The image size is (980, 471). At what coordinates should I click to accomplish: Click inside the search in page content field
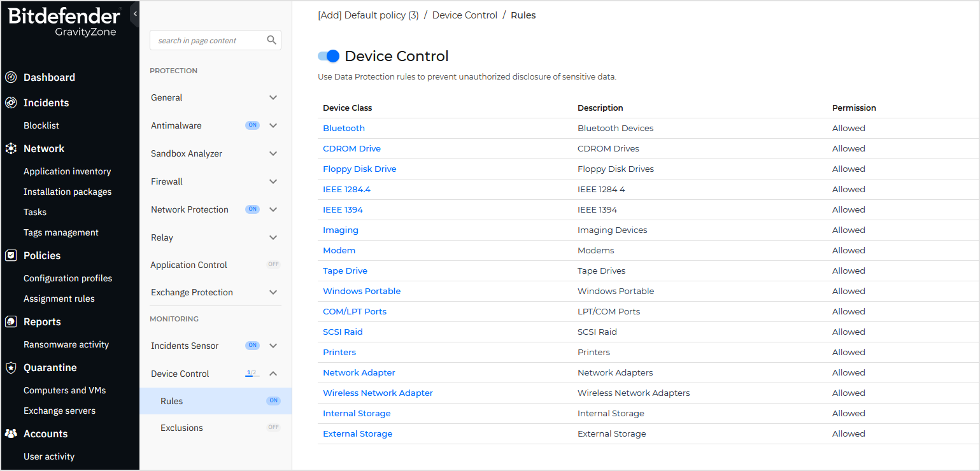210,39
